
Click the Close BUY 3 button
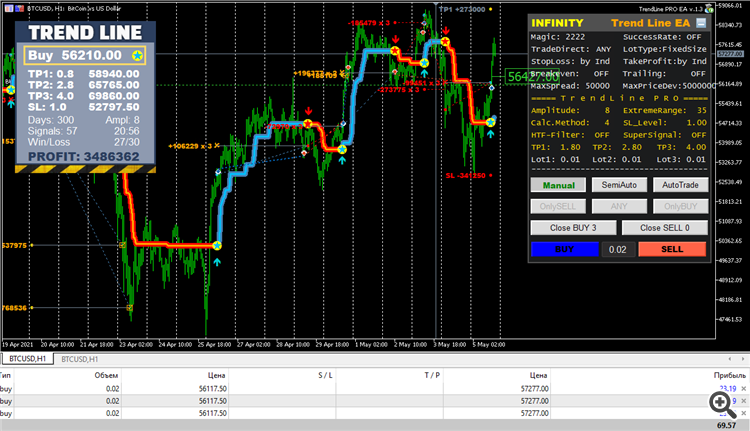[x=573, y=228]
